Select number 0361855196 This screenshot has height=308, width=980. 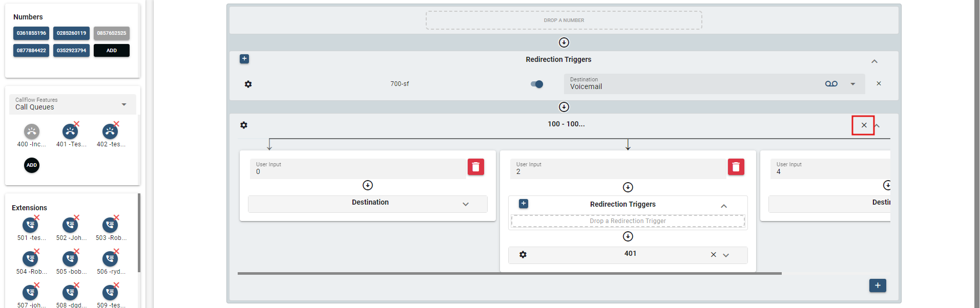[x=31, y=33]
